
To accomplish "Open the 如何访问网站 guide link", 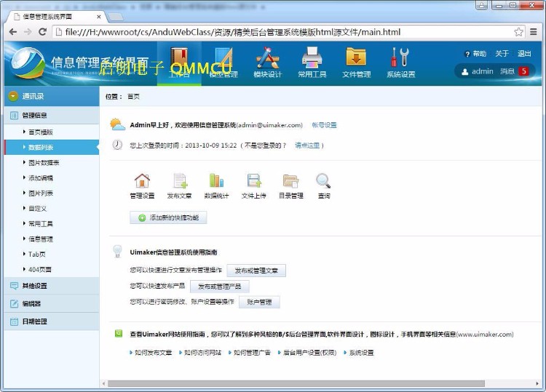I will click(202, 352).
